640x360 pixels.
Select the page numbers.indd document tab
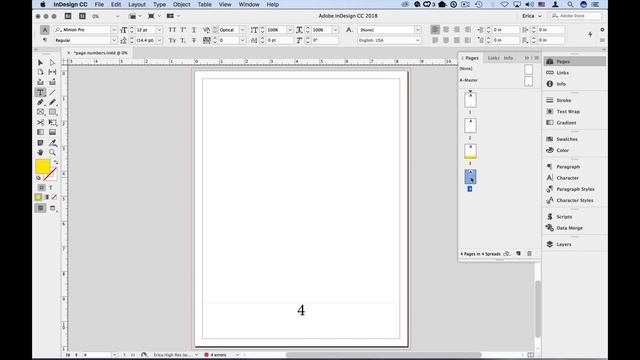coord(100,53)
